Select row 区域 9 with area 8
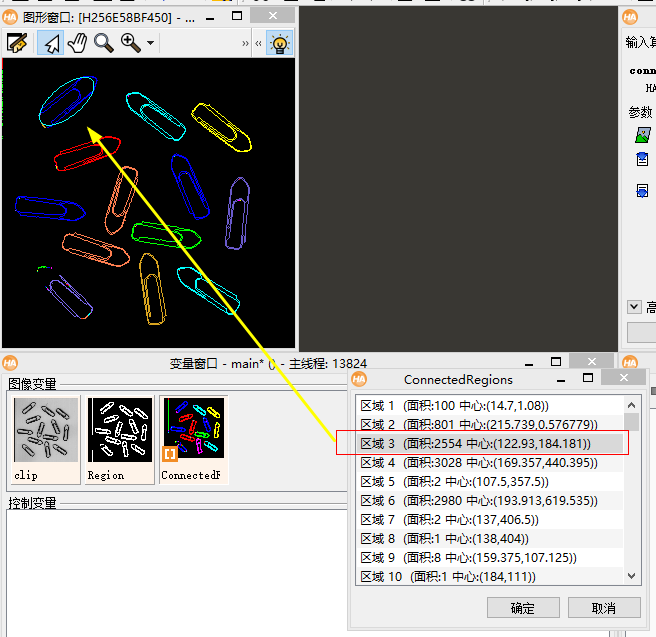The image size is (656, 637). point(489,558)
